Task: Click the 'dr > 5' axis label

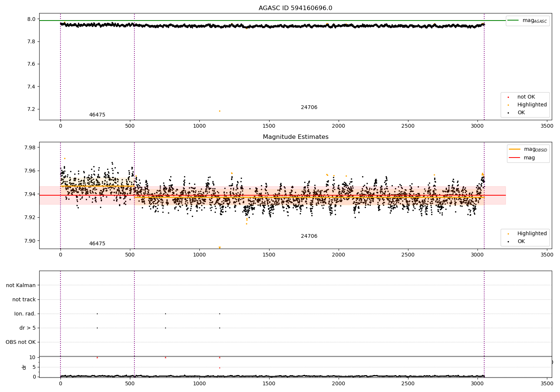Action: click(28, 328)
